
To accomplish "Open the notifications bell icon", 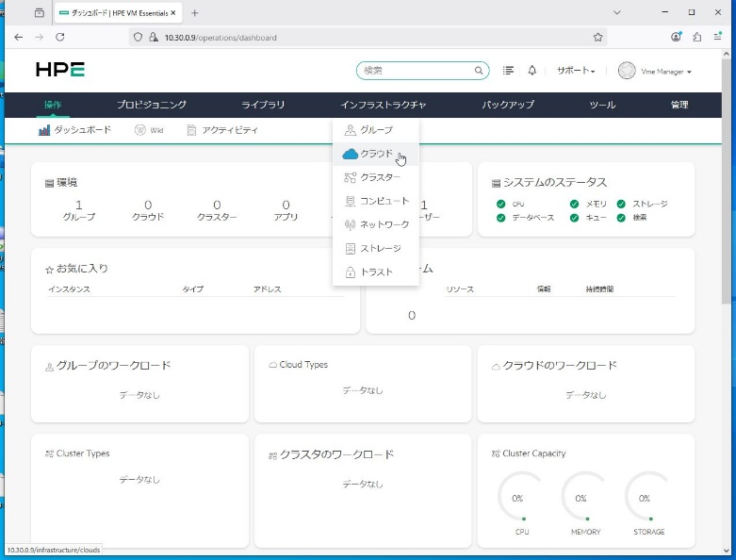I will click(532, 71).
